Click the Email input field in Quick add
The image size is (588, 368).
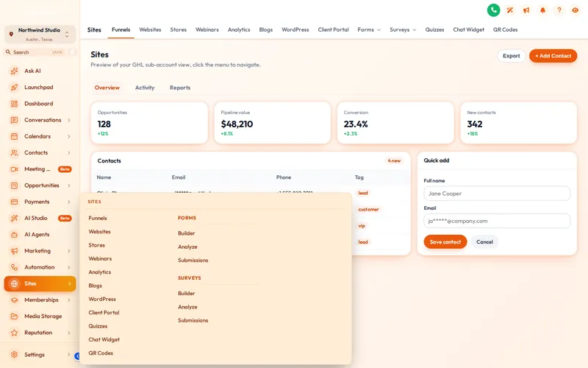497,222
